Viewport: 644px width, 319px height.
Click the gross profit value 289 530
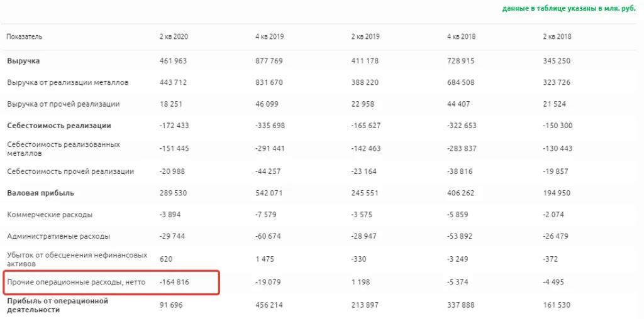(x=174, y=193)
